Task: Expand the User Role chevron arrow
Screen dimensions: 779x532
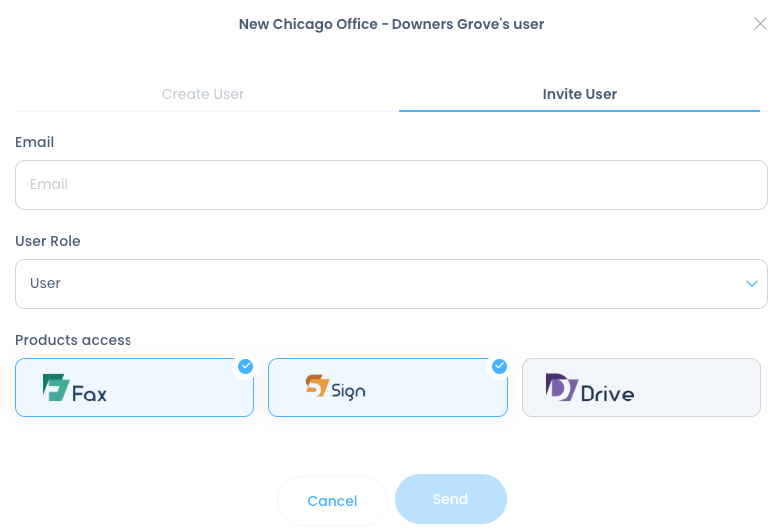Action: click(752, 284)
